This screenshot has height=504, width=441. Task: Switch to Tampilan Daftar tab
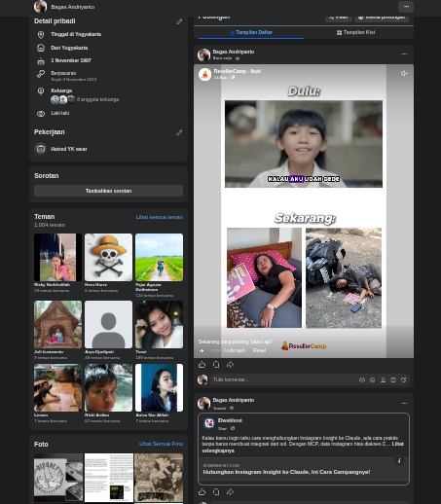251,32
